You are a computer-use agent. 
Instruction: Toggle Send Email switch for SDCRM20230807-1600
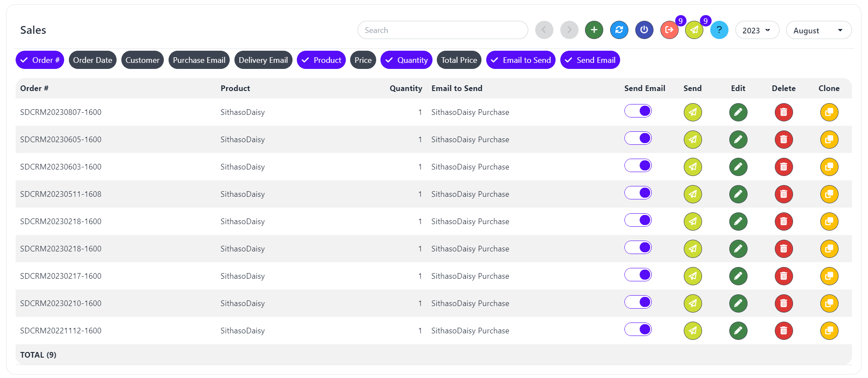(x=638, y=111)
